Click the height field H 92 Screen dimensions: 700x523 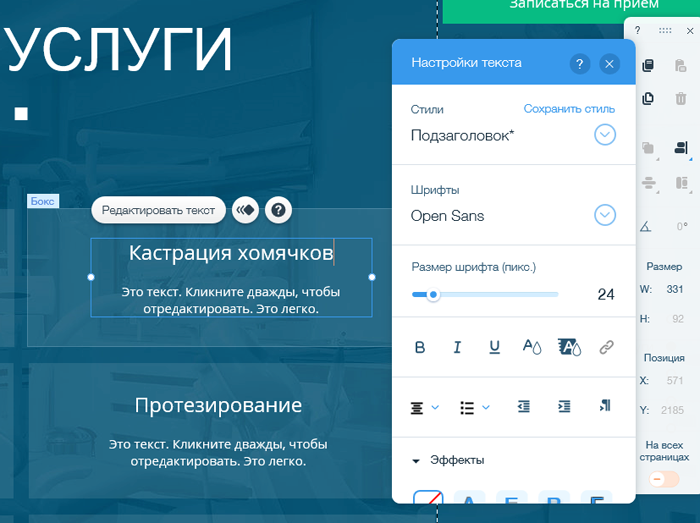tap(678, 319)
